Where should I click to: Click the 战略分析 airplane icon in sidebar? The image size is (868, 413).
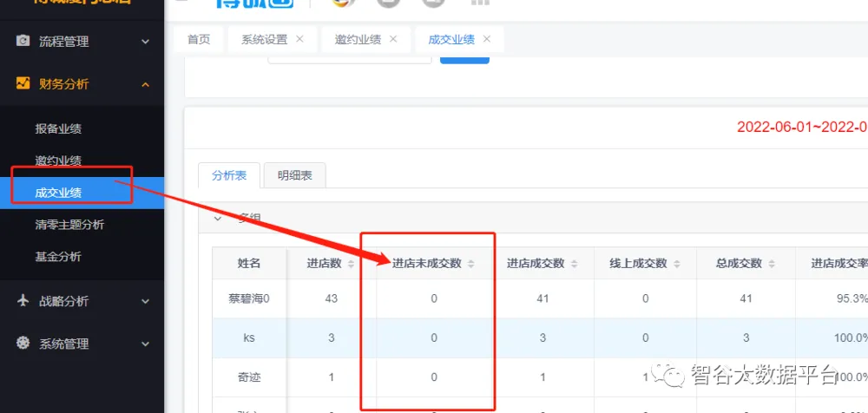point(23,301)
